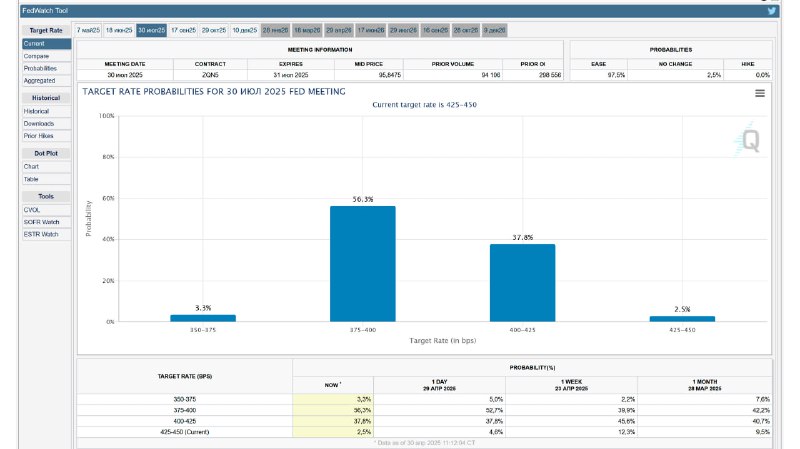The image size is (800, 449).
Task: Open the Twitter bird icon in the header
Action: (771, 11)
